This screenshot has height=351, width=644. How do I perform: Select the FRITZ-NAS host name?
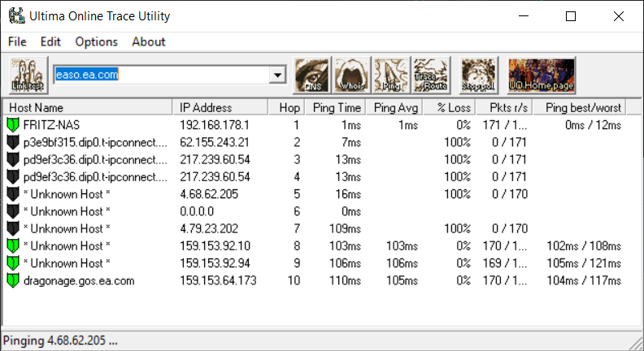(x=51, y=125)
